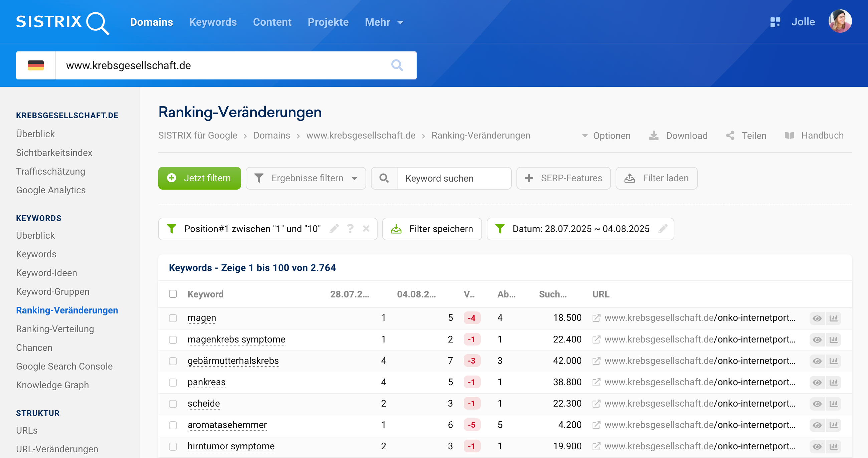Open the gebärmutterhalskrebs keyword link

233,361
